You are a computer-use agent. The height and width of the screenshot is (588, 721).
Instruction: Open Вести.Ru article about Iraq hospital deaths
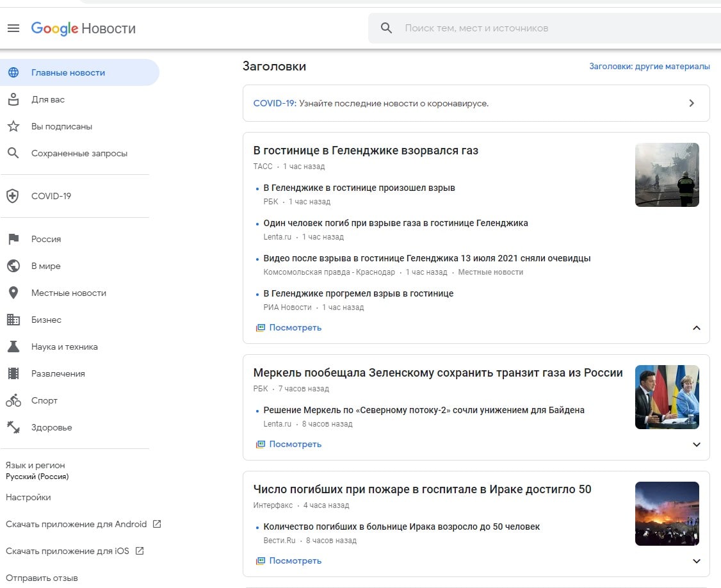coord(401,527)
